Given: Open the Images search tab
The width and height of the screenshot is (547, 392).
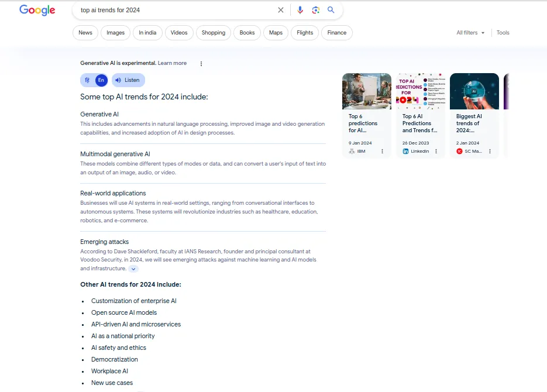Looking at the screenshot, I should coord(115,33).
